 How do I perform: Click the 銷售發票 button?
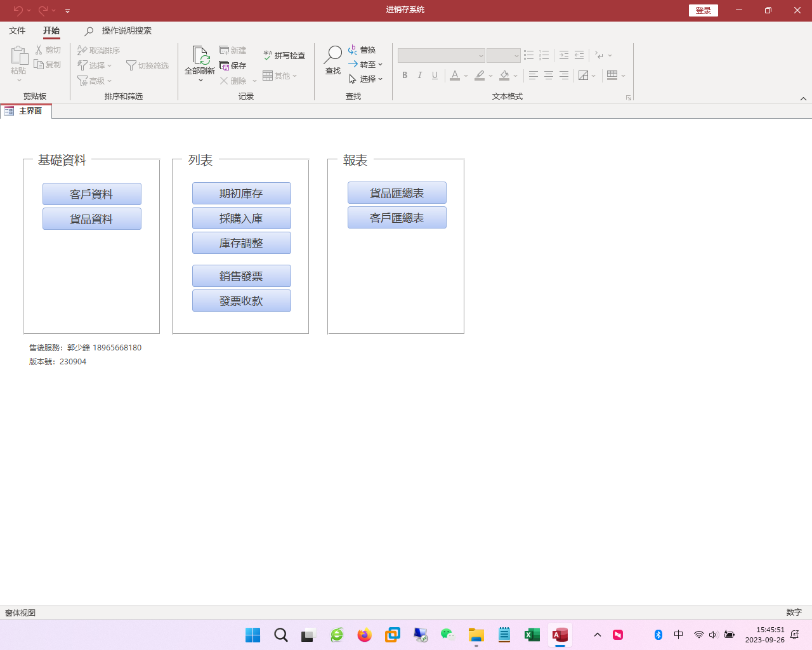coord(241,276)
